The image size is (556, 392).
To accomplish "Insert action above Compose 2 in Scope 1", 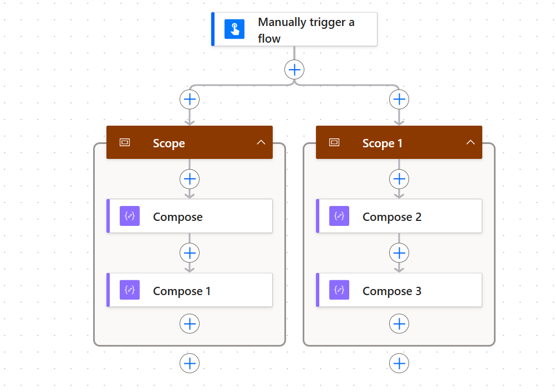I will 399,179.
